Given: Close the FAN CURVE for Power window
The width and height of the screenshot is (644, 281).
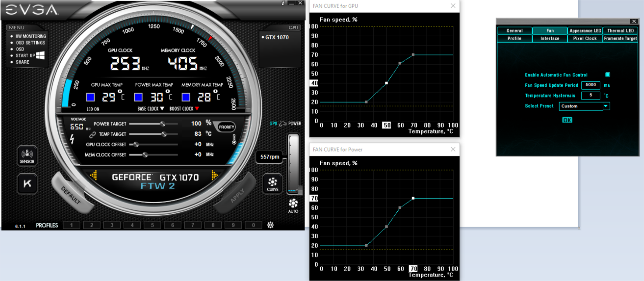Looking at the screenshot, I should pyautogui.click(x=453, y=149).
